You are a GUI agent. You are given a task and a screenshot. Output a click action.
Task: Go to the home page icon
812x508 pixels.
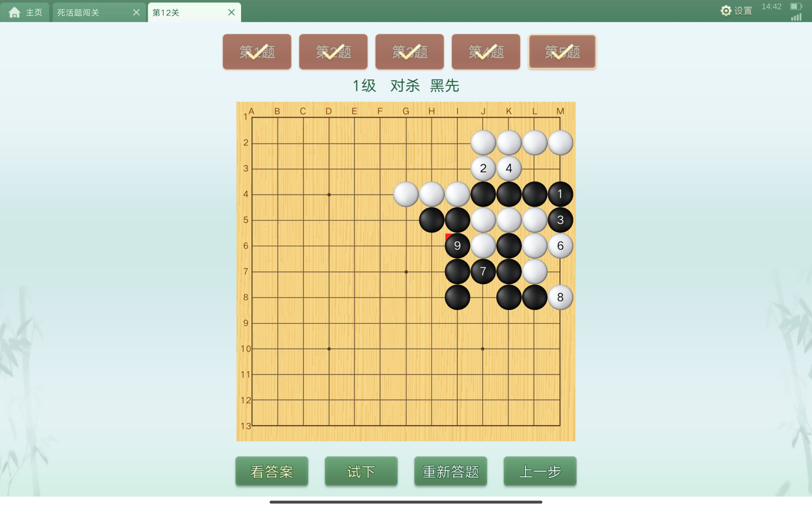(14, 12)
